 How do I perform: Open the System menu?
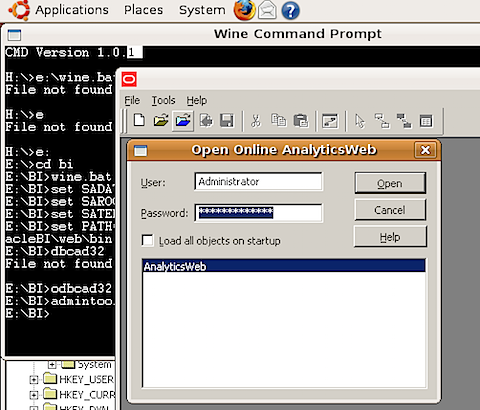coord(202,10)
